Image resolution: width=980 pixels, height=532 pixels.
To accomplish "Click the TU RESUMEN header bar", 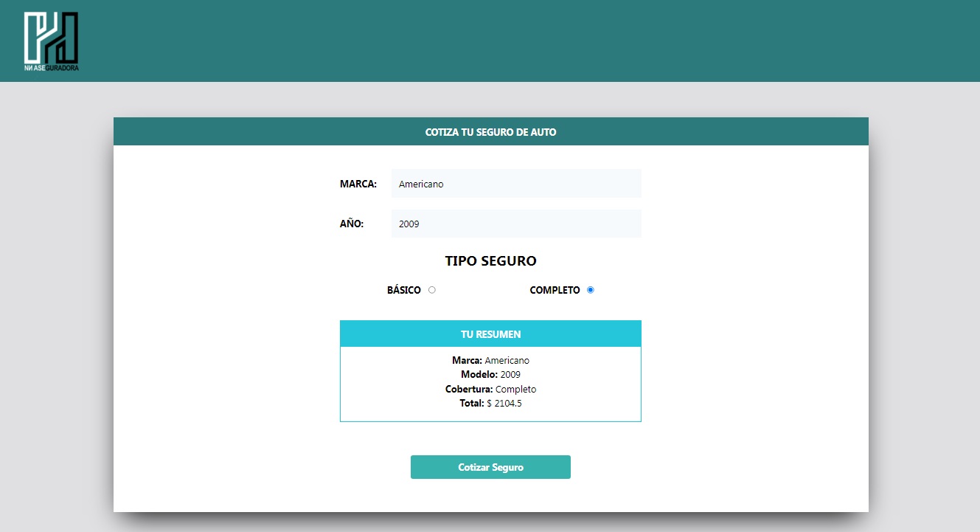I will coord(490,334).
